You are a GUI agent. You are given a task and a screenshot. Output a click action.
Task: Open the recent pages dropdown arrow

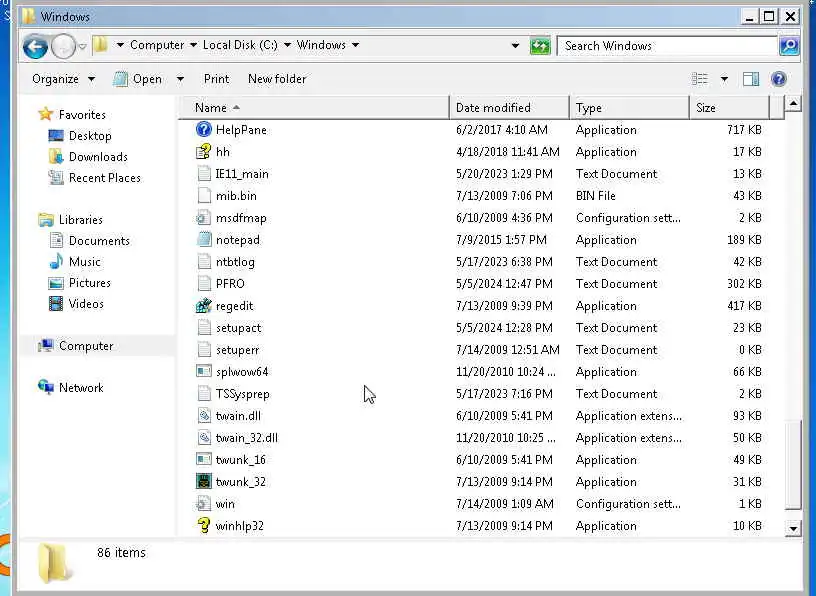[x=82, y=47]
